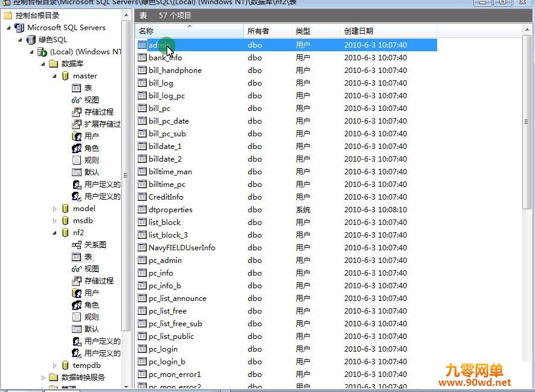Open 关系图 diagram icon under nf2
The image size is (535, 392).
[77, 245]
